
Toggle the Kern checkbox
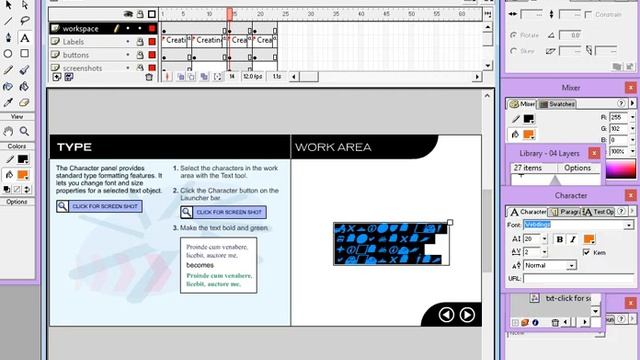(x=587, y=252)
